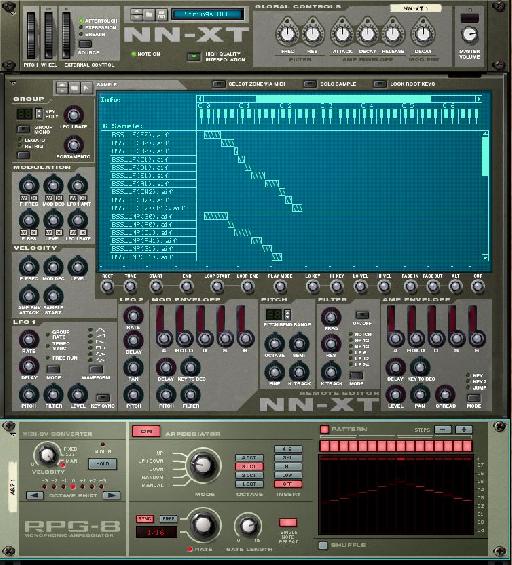The width and height of the screenshot is (512, 565).
Task: Toggle the RPG-8 Hold button
Action: pos(102,463)
